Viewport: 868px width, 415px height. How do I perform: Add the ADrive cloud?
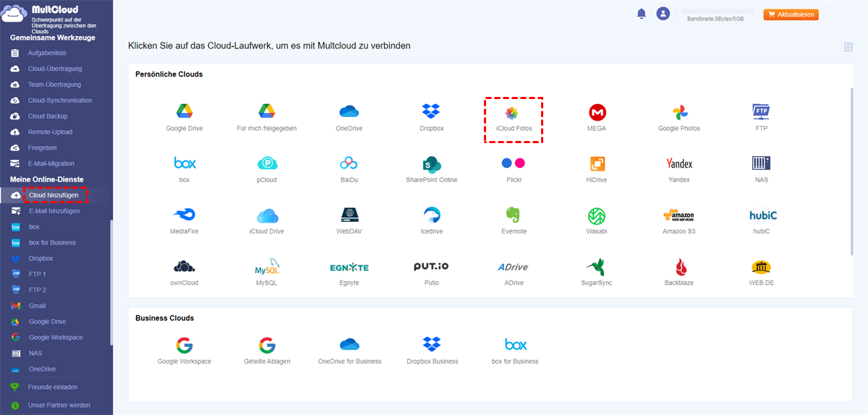(x=514, y=267)
